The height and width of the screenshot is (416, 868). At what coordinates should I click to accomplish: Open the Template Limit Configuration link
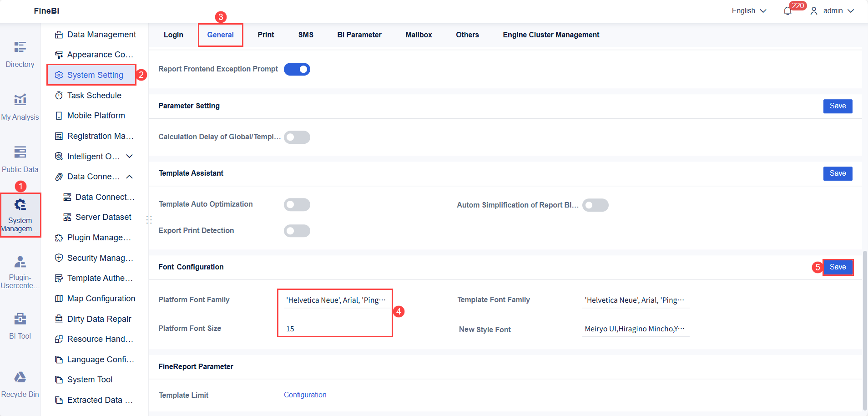point(305,395)
